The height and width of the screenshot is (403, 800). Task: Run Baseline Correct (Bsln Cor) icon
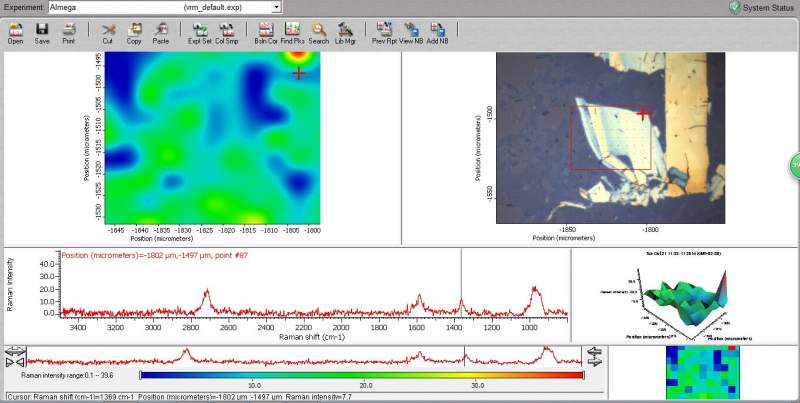pyautogui.click(x=266, y=33)
